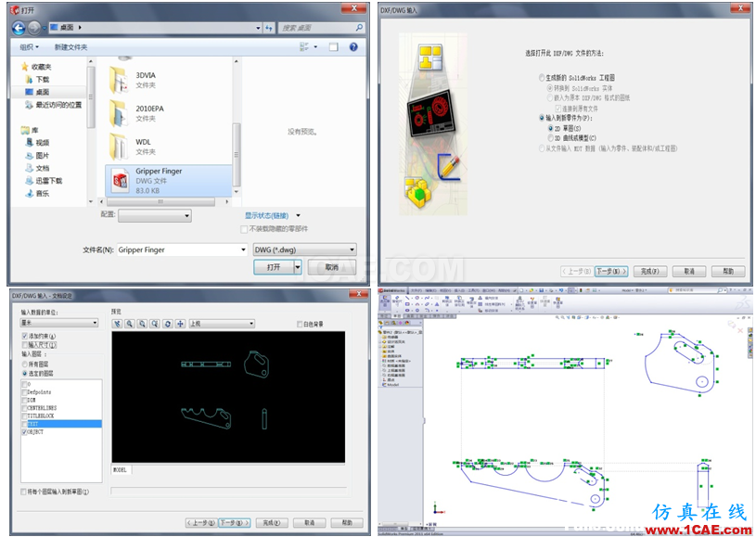The image size is (756, 537).
Task: Select 输入到新零件为 radio option
Action: [542, 118]
